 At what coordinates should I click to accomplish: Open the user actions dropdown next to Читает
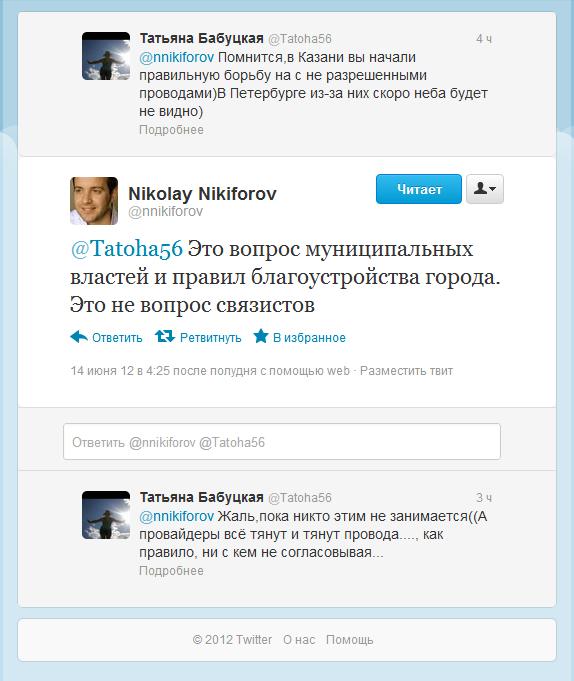(x=485, y=189)
